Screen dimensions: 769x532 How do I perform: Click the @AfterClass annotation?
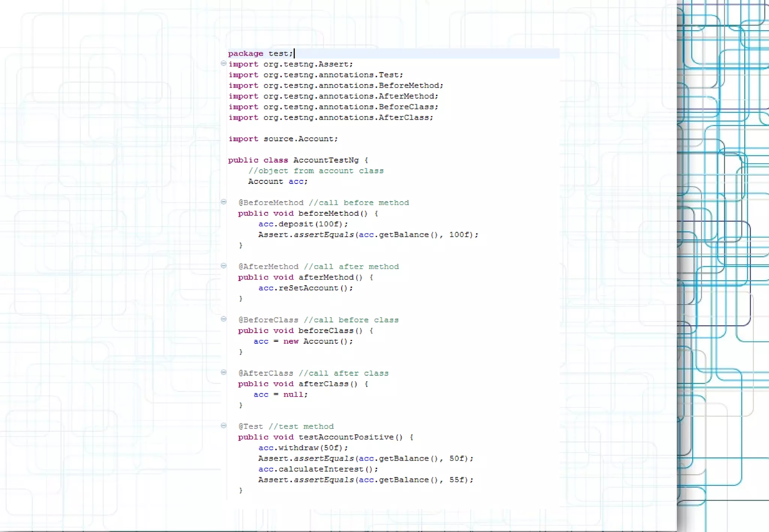pos(266,373)
